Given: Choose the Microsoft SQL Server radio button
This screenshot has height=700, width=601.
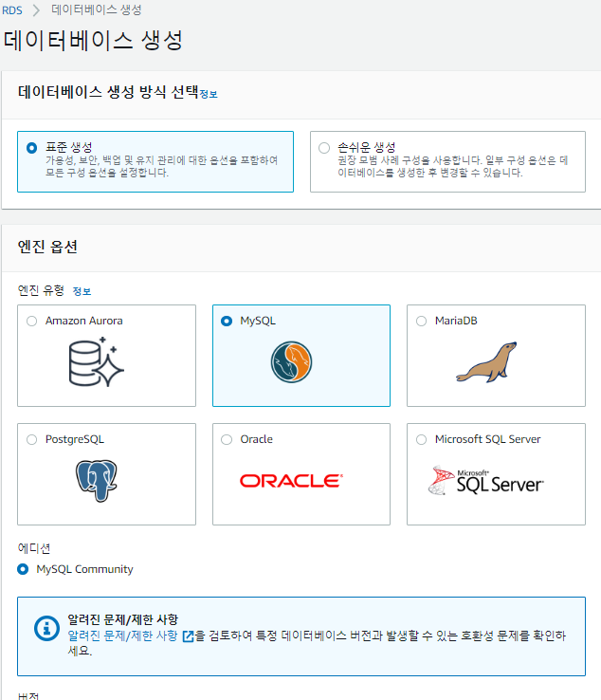Looking at the screenshot, I should click(x=421, y=440).
